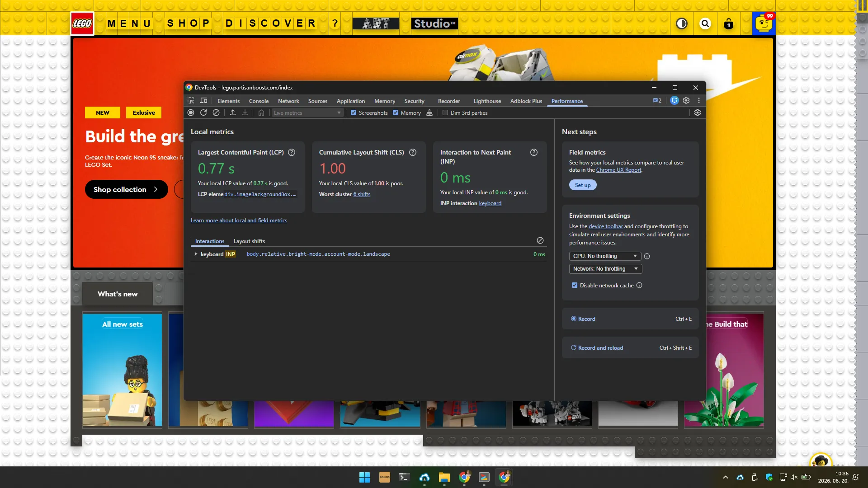The image size is (868, 488).
Task: Toggle the Screenshots checkbox
Action: coord(354,113)
